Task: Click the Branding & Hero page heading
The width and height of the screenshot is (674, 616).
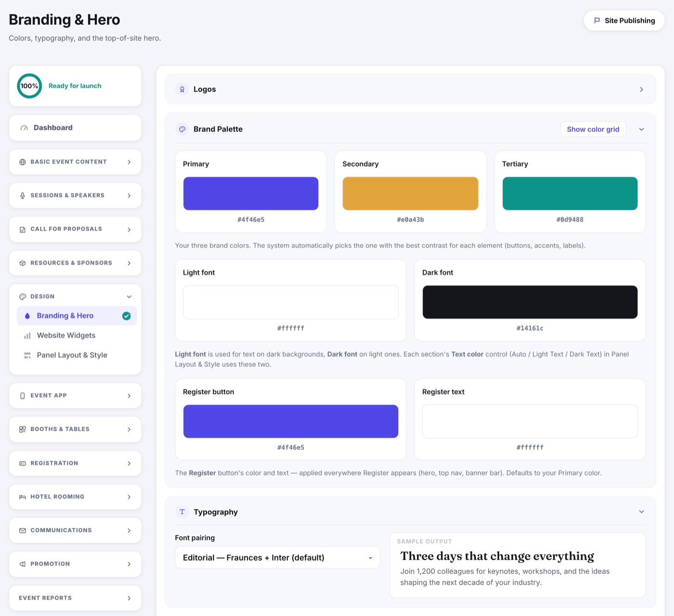Action: click(x=65, y=20)
